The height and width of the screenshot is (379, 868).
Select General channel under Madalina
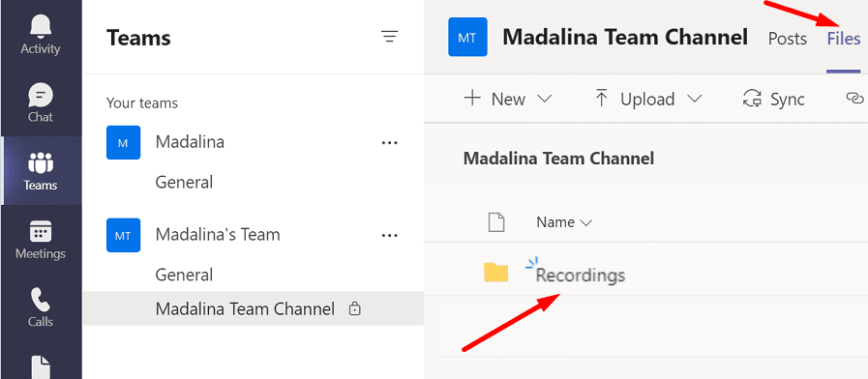pos(184,182)
